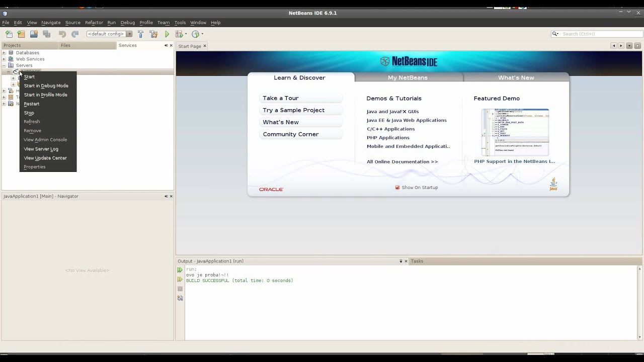Image resolution: width=644 pixels, height=362 pixels.
Task: Close the Start Page tab
Action: click(205, 46)
